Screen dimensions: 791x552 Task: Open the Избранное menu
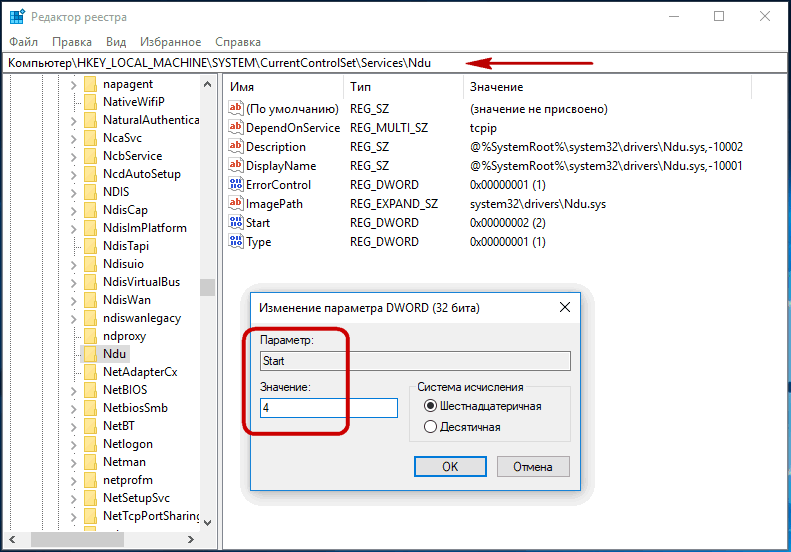(171, 41)
